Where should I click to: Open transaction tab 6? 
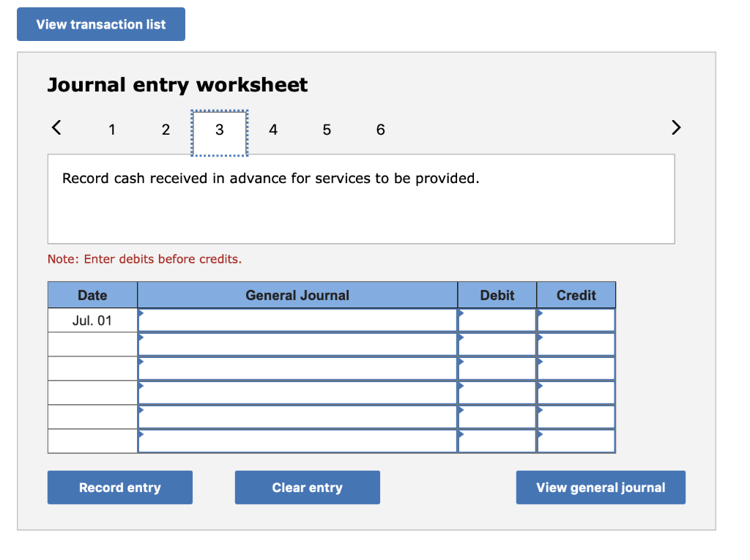(380, 130)
